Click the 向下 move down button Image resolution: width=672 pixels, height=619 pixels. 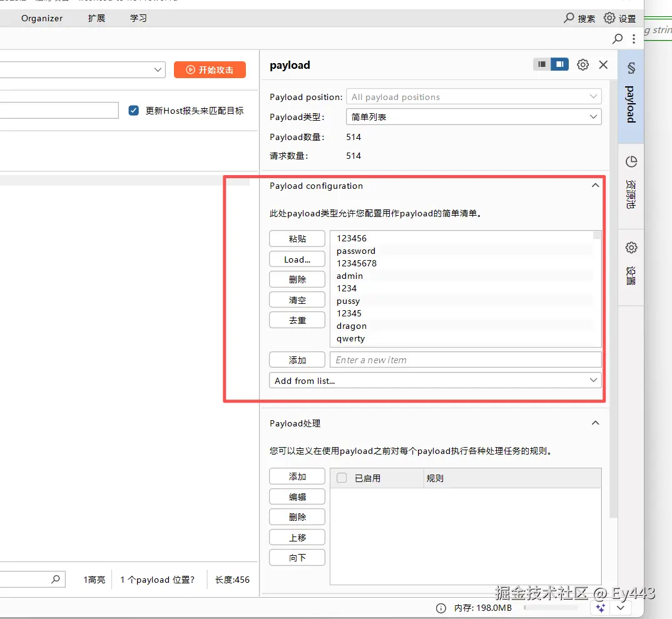tap(297, 557)
